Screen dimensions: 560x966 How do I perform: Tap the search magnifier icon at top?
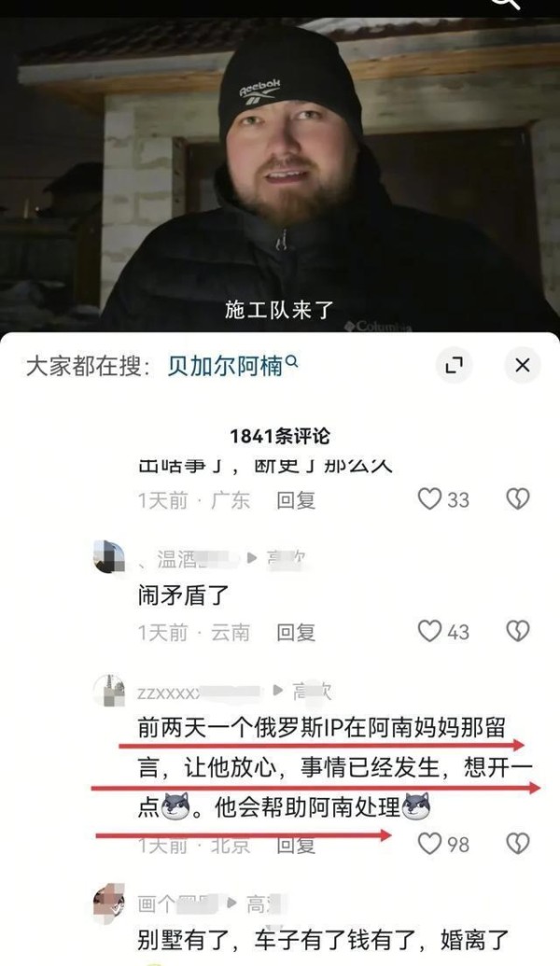coord(507,4)
